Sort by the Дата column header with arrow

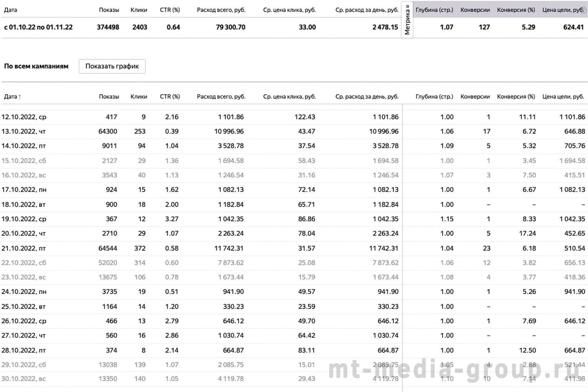coord(12,97)
